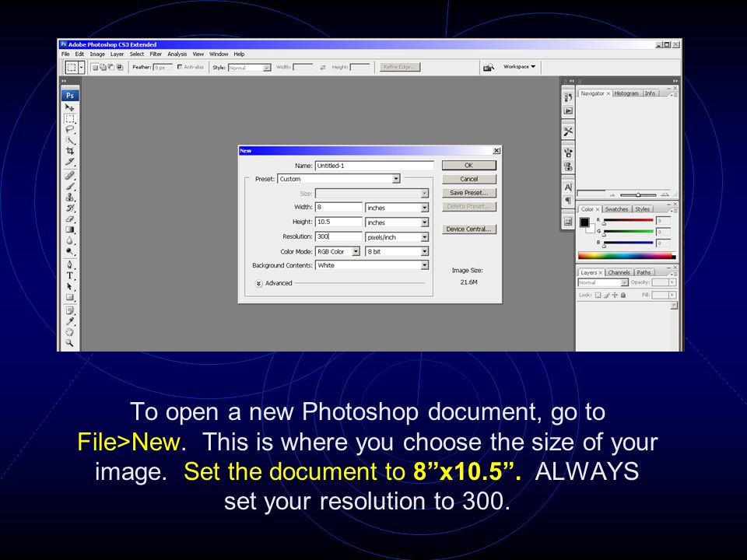Click the Resolution field showing 300
Screen dimensions: 747x560
coord(338,236)
